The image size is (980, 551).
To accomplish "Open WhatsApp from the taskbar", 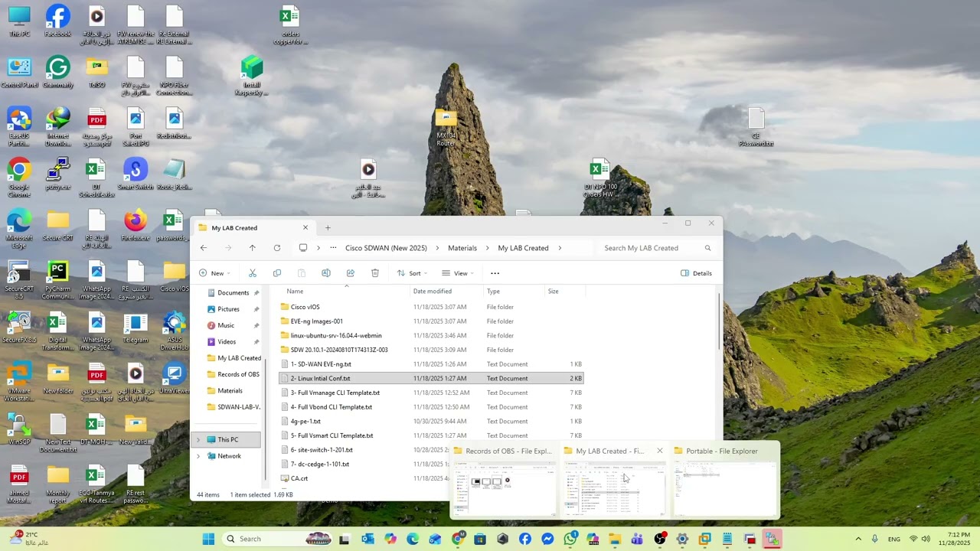I will click(570, 539).
